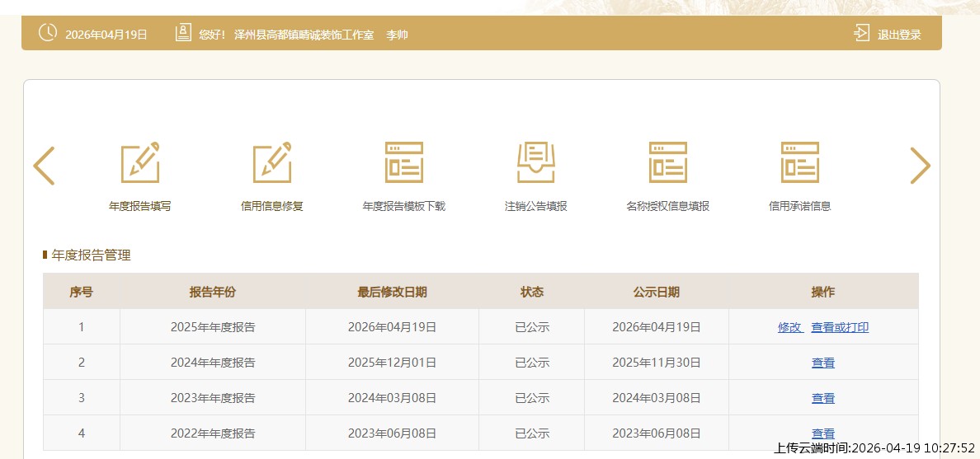Image resolution: width=980 pixels, height=459 pixels.
Task: Click the 年度报告模板下载 icon
Action: pyautogui.click(x=404, y=162)
